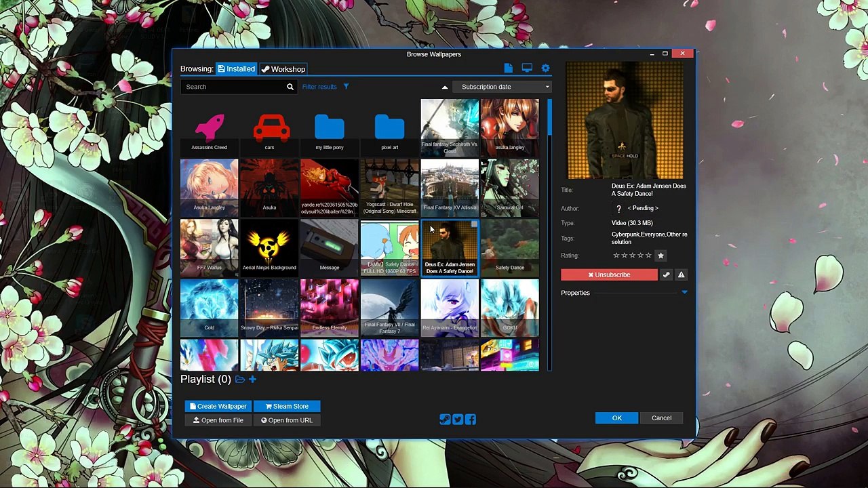Open the Twitter social icon

click(458, 420)
